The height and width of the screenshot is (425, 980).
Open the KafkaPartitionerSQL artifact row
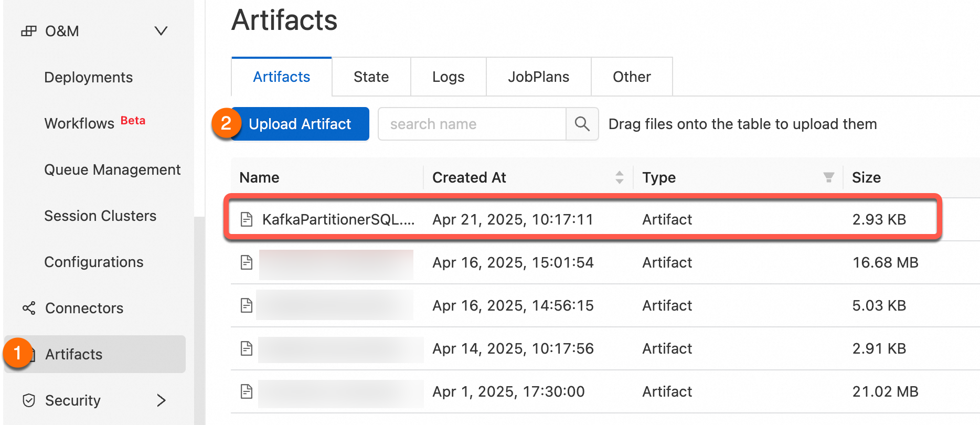click(x=338, y=219)
